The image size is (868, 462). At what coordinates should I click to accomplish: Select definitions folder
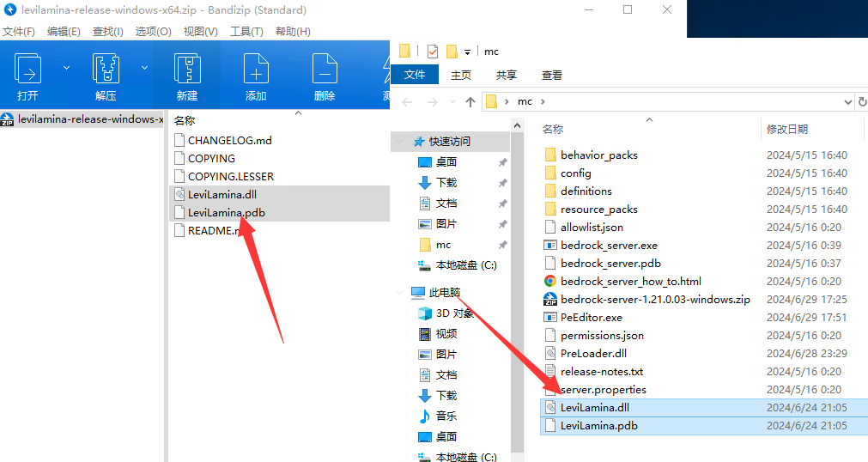(586, 191)
